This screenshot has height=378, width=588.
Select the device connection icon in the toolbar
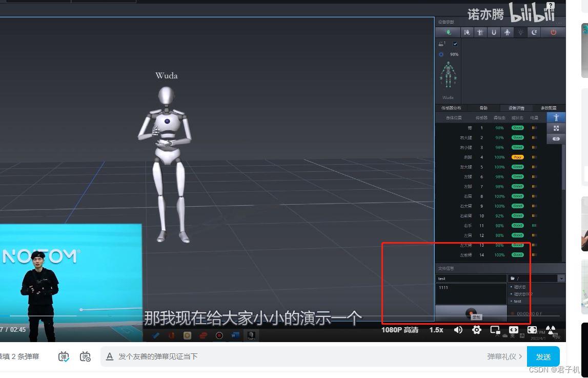447,32
